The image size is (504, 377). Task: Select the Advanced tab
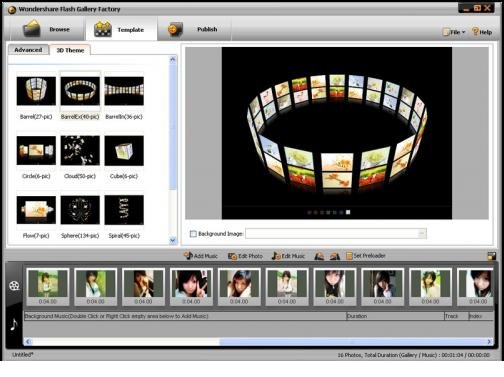[x=28, y=50]
